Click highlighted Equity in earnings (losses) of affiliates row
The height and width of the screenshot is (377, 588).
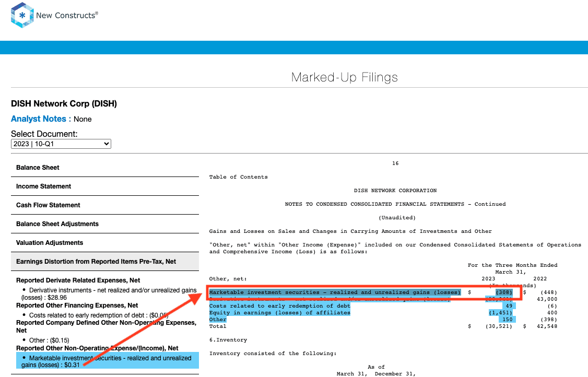coord(280,312)
